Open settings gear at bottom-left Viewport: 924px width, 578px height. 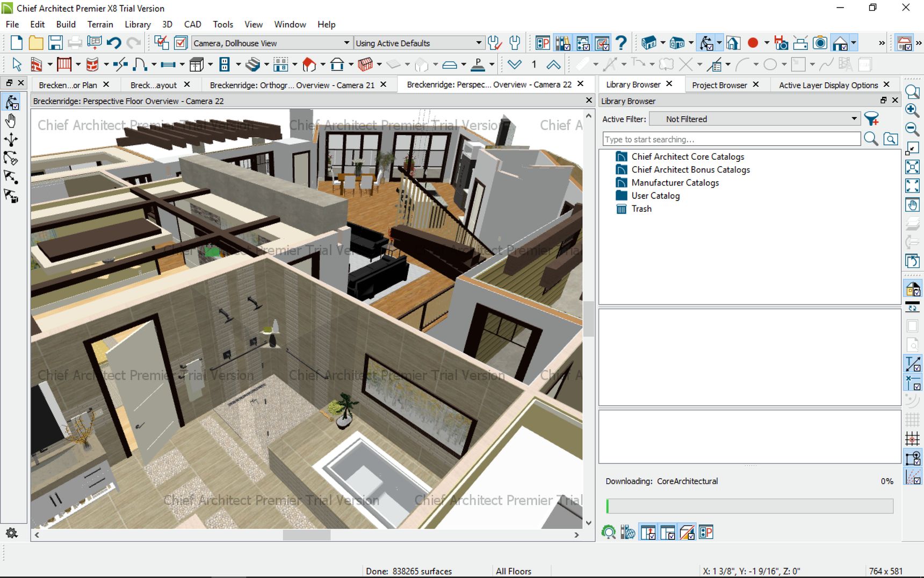click(x=11, y=533)
